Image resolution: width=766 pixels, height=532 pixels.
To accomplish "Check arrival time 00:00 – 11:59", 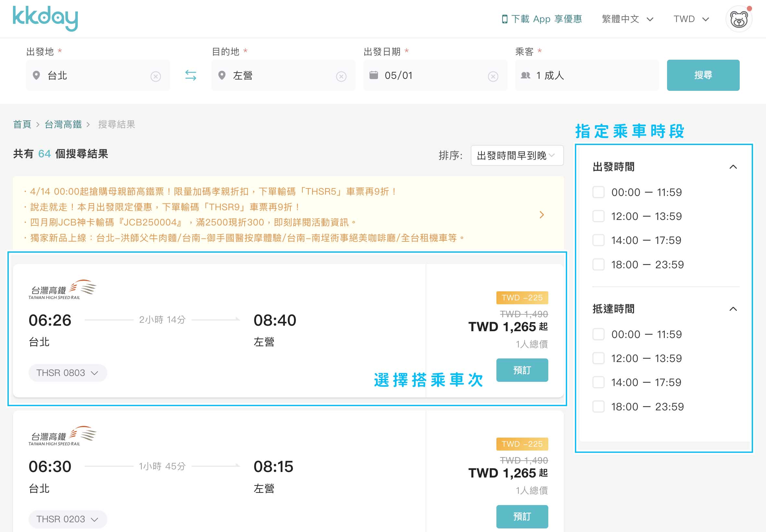I will pyautogui.click(x=598, y=334).
